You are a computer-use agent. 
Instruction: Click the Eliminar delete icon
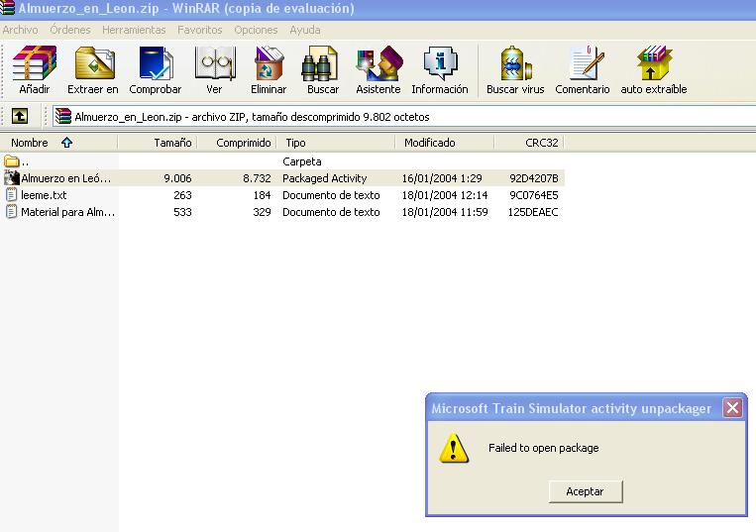click(269, 70)
